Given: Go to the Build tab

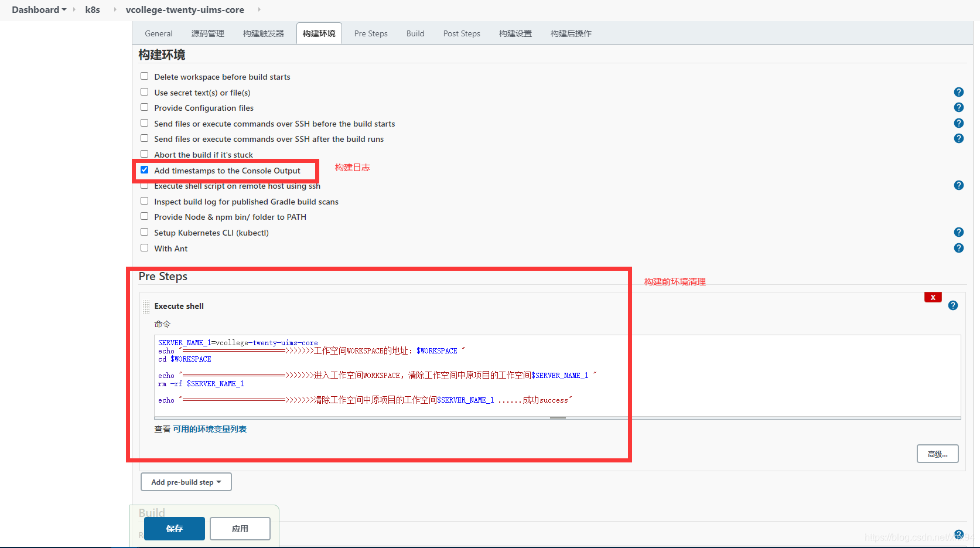Looking at the screenshot, I should tap(415, 33).
